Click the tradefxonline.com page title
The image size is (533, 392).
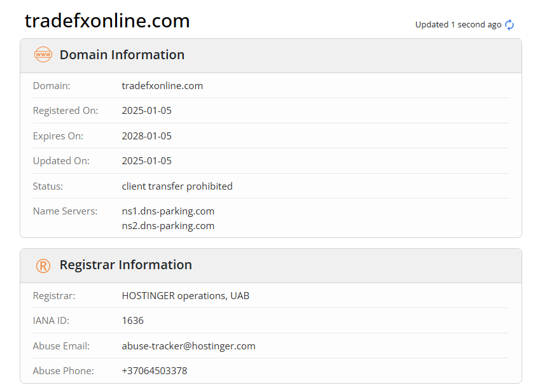(107, 20)
